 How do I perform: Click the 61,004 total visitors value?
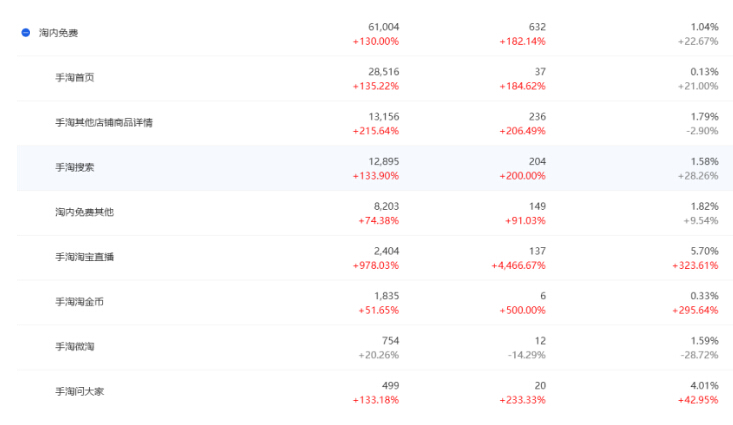383,26
